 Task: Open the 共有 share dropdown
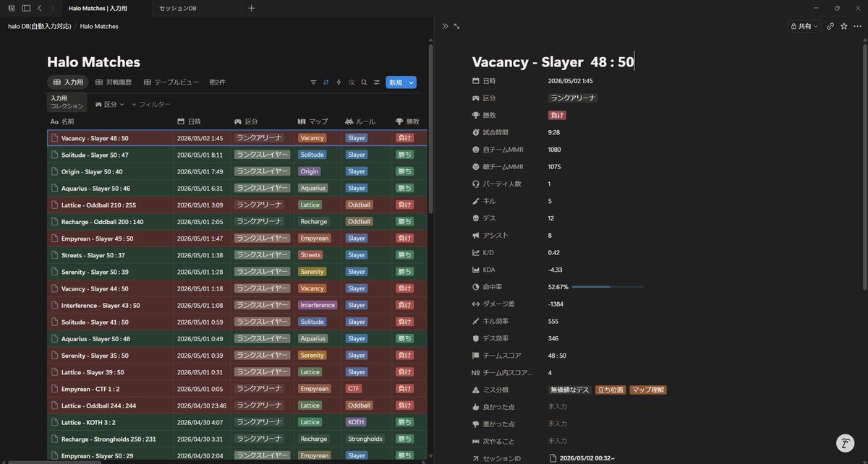[804, 26]
